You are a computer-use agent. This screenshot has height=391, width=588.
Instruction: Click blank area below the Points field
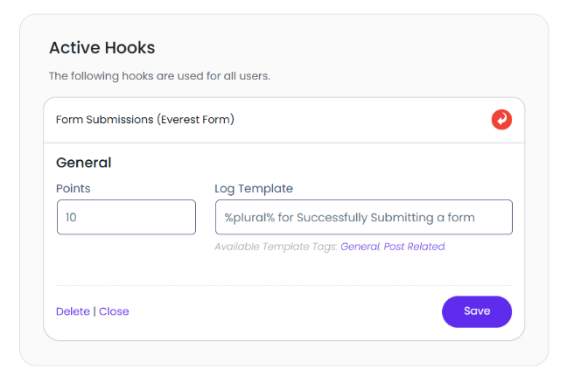(126, 259)
